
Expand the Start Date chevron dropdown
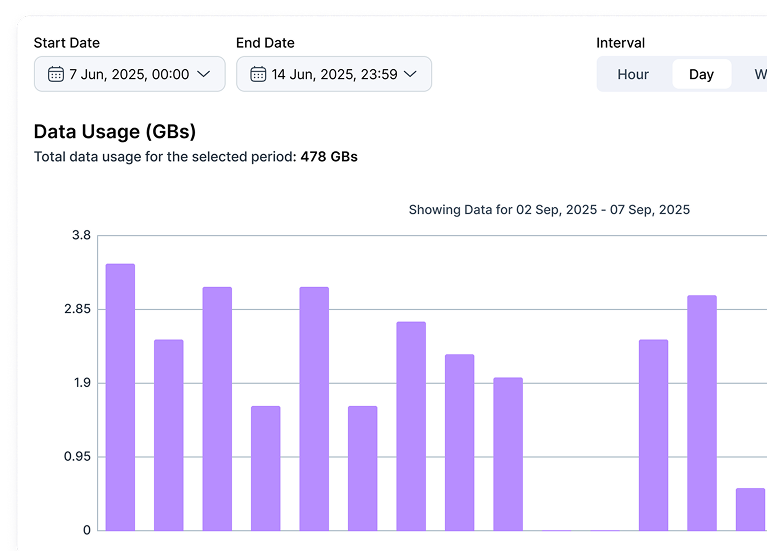(203, 74)
